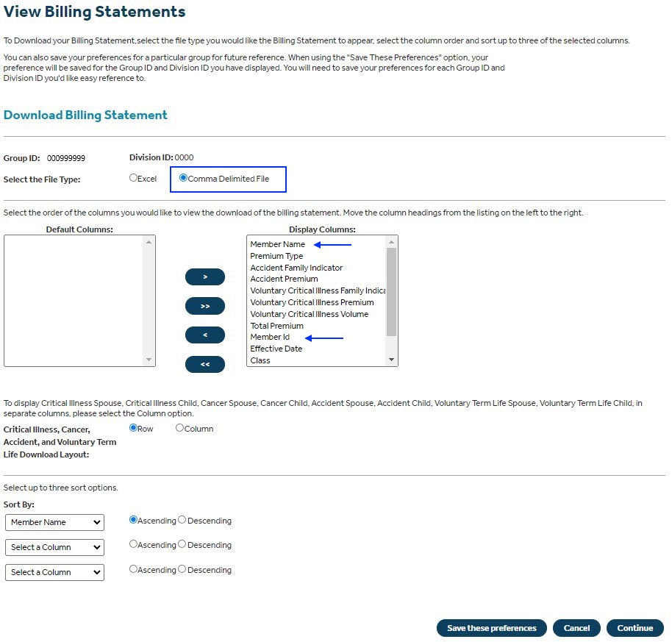Set Ascending for the Member Name sort
This screenshot has height=642, width=672.
(x=133, y=520)
